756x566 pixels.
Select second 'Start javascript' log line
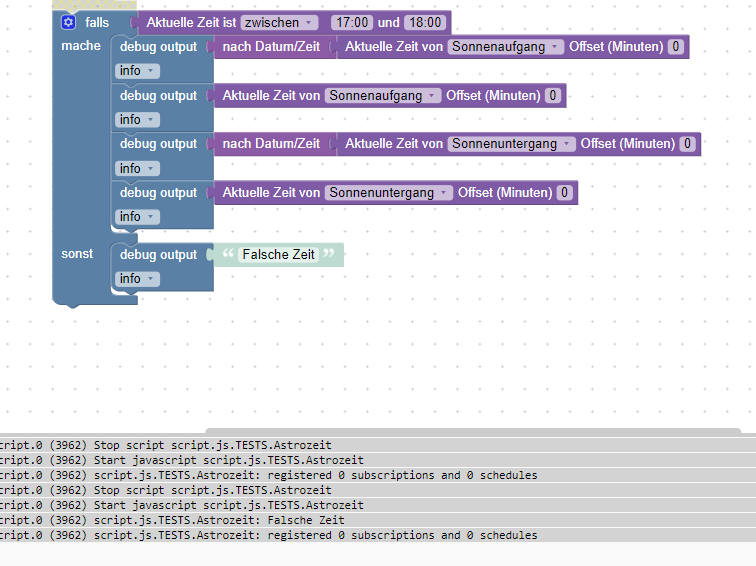click(378, 505)
